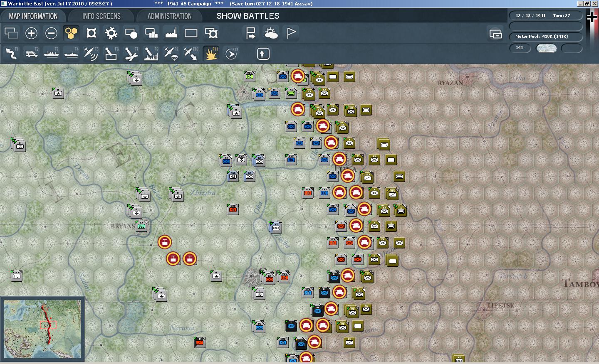Viewport: 599px width, 364px height.
Task: Click the window-with-arrow icon near date panel
Action: pyautogui.click(x=495, y=34)
